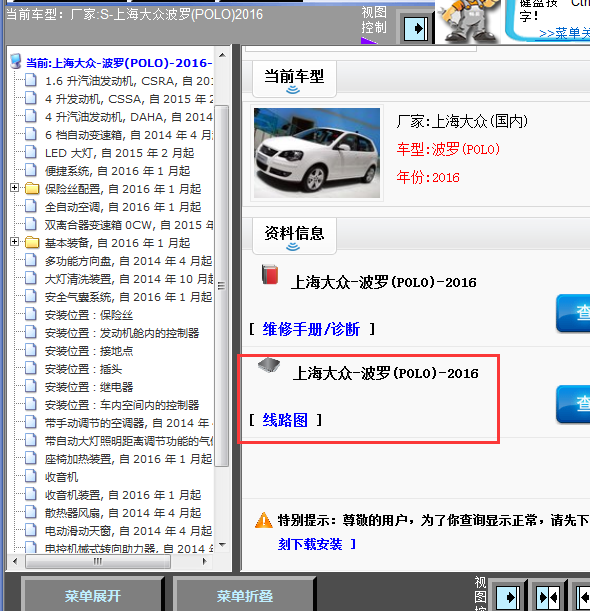Click tree horizontal scrollbar thumb
The image size is (590, 611).
[98, 562]
